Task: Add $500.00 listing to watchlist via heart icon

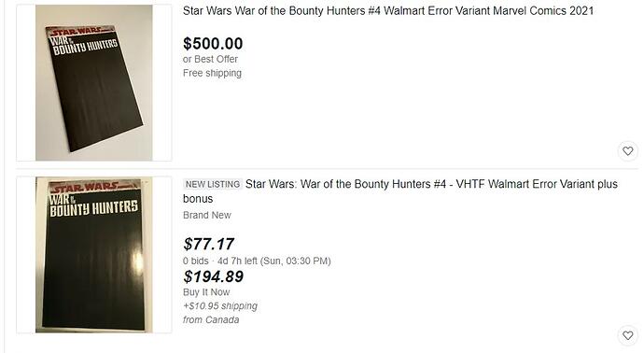Action: [x=627, y=150]
